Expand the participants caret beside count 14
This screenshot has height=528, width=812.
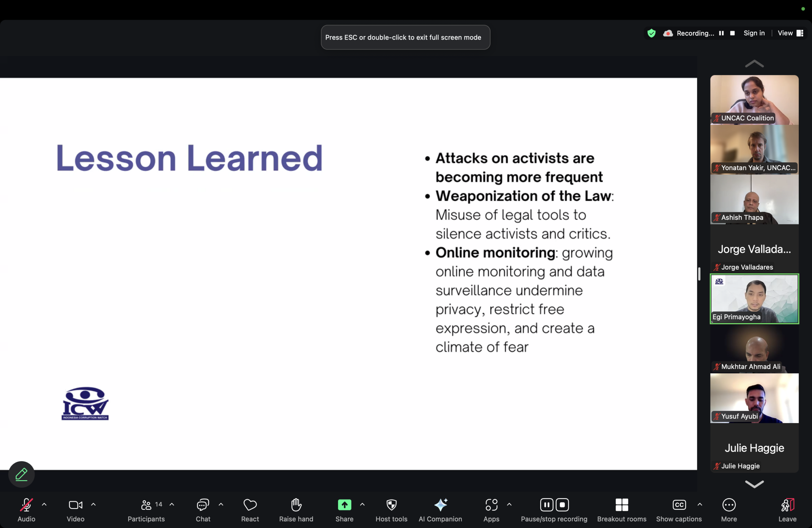[172, 504]
